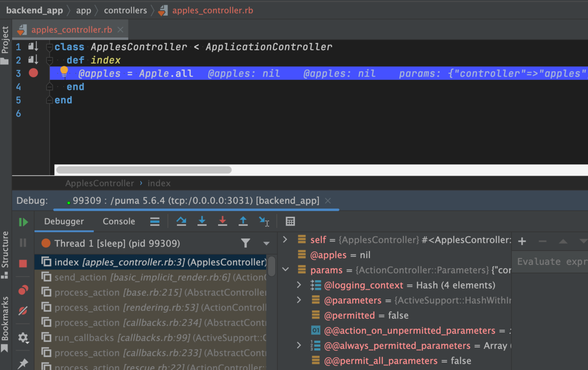
Task: Close the puma debug session tab
Action: [328, 201]
